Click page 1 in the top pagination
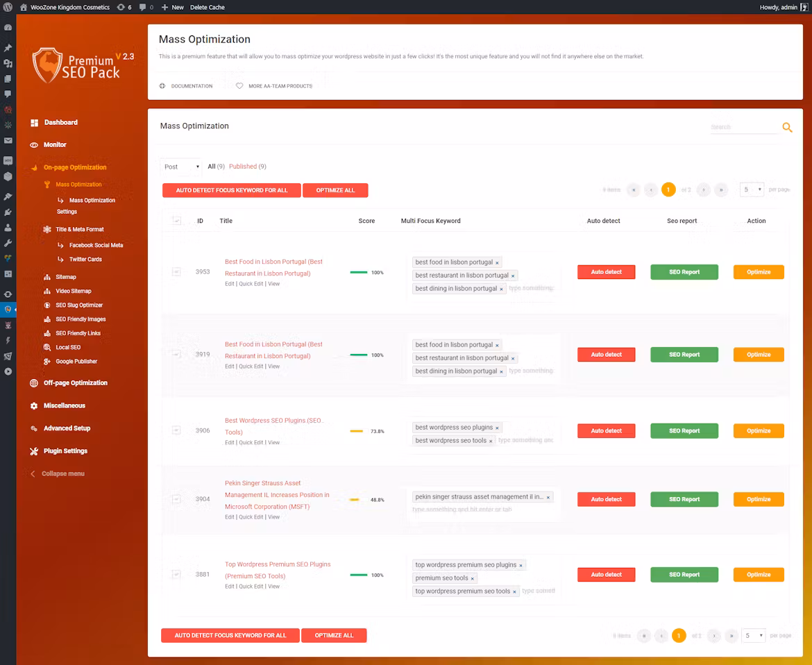This screenshot has height=665, width=812. point(668,190)
